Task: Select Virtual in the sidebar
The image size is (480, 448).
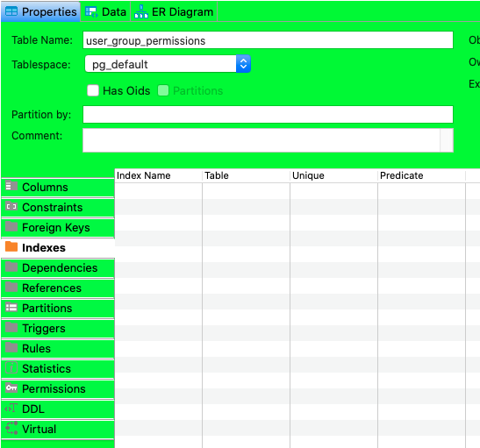Action: [58, 430]
